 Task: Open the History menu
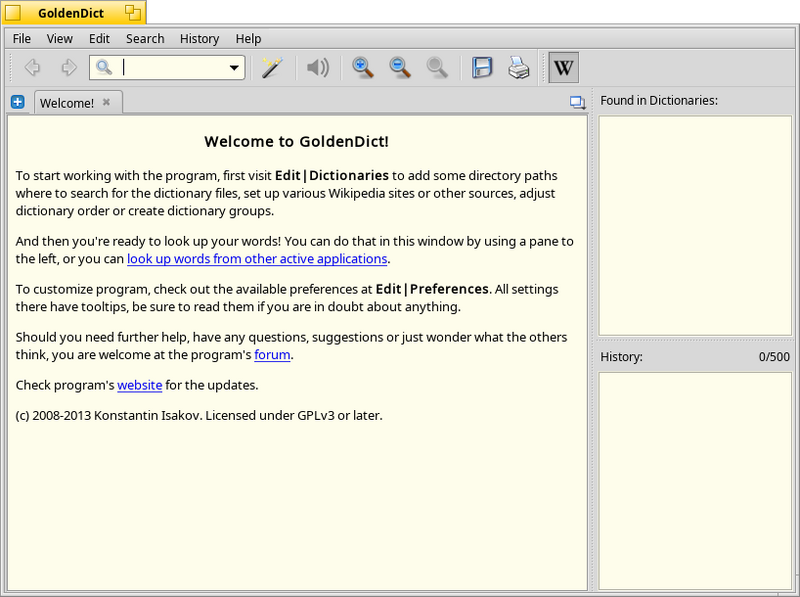click(199, 39)
